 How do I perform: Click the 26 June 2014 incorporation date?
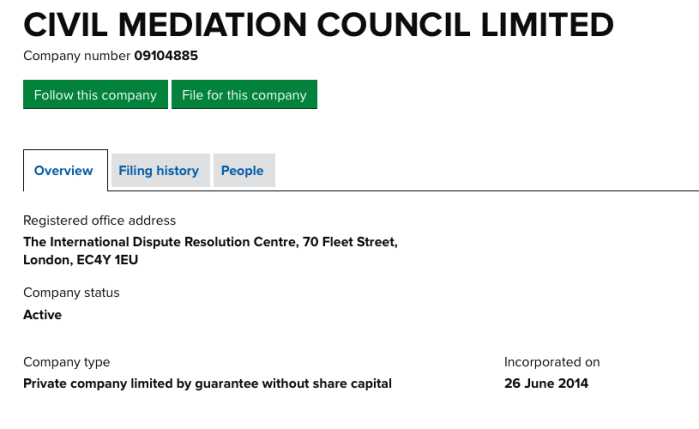546,383
